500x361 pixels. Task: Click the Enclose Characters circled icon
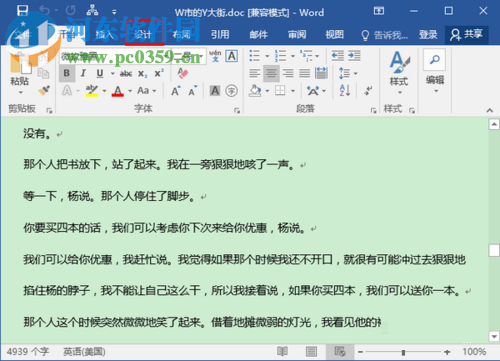(231, 90)
